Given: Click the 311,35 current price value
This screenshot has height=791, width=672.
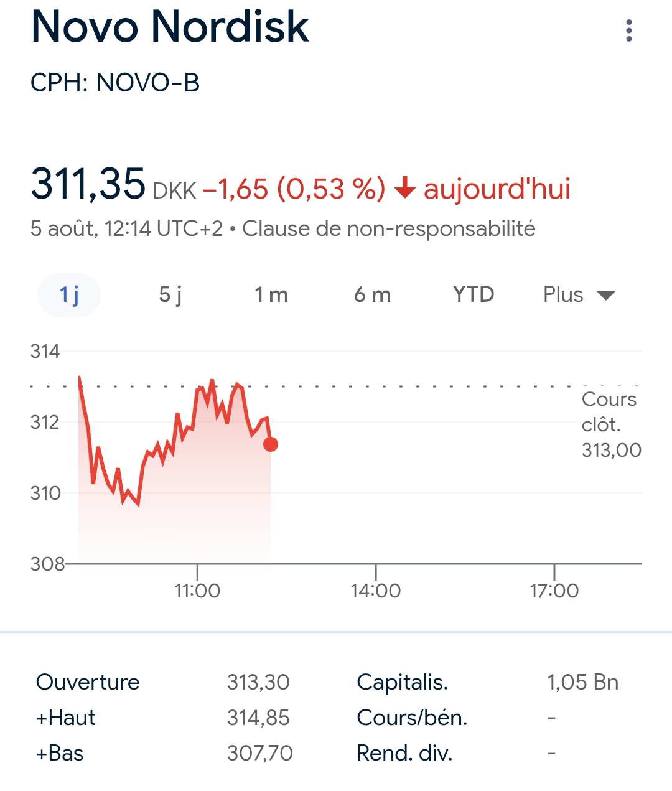Looking at the screenshot, I should click(88, 184).
